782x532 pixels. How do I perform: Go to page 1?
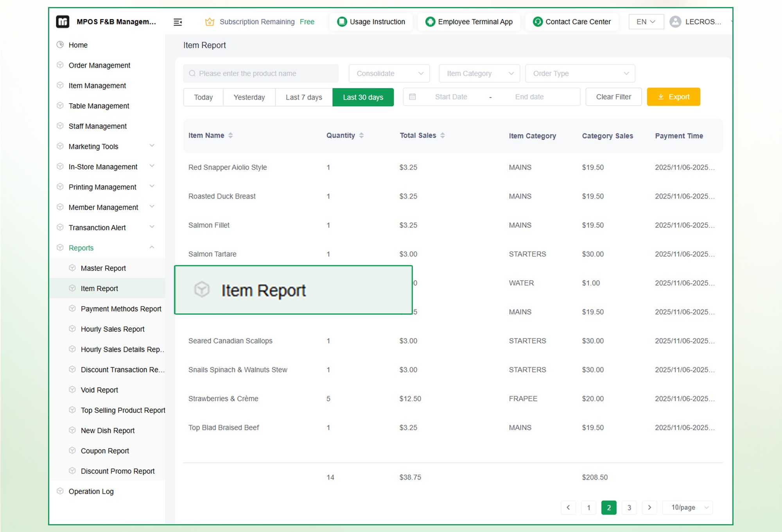pyautogui.click(x=588, y=507)
